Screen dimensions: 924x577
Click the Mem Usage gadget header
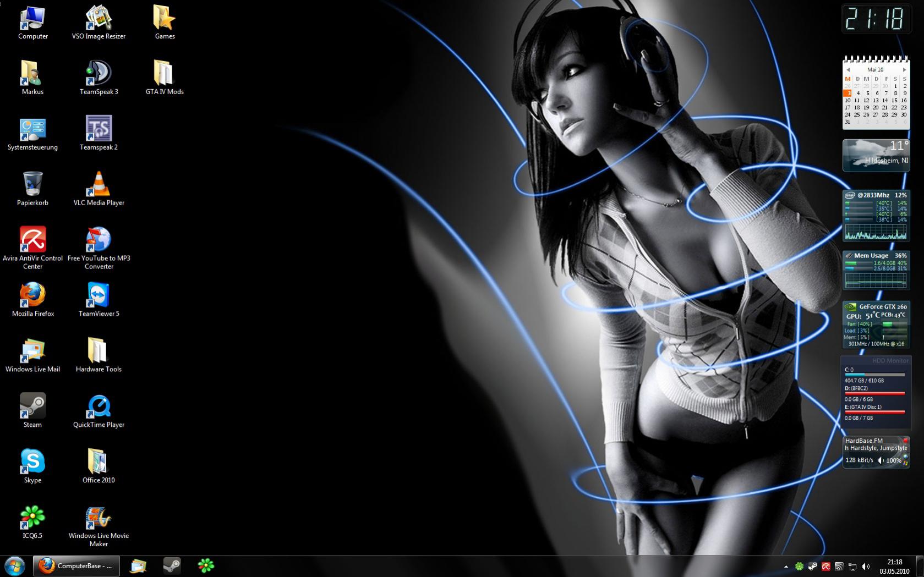tap(876, 256)
